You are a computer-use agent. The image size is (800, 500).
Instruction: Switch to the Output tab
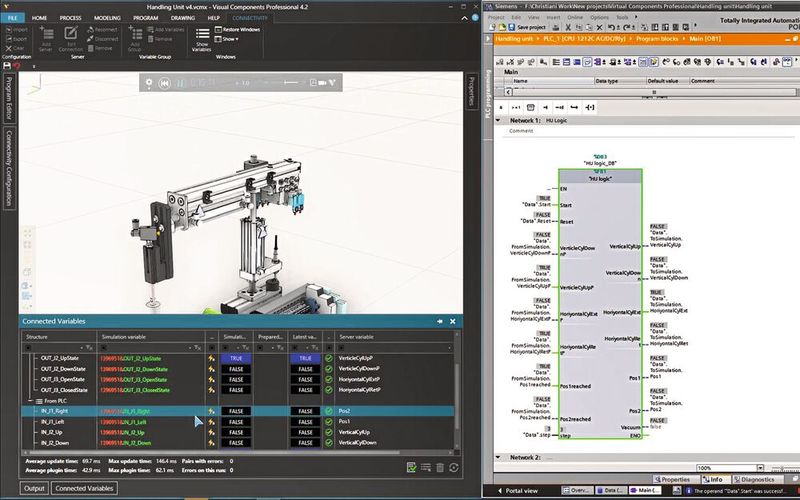point(35,488)
